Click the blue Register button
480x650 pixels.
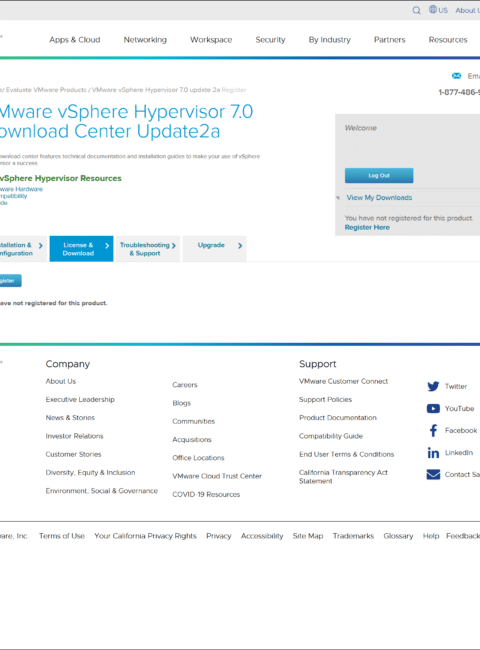point(9,281)
